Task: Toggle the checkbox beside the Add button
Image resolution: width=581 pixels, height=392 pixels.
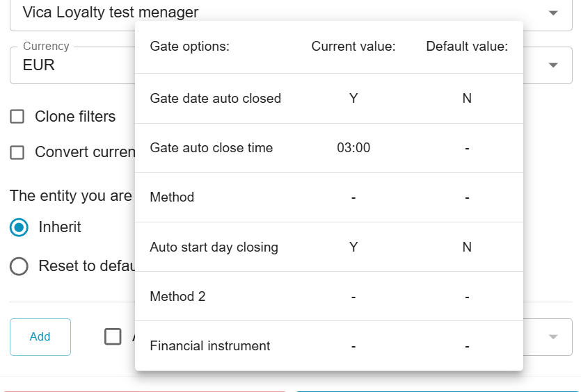Action: (113, 337)
